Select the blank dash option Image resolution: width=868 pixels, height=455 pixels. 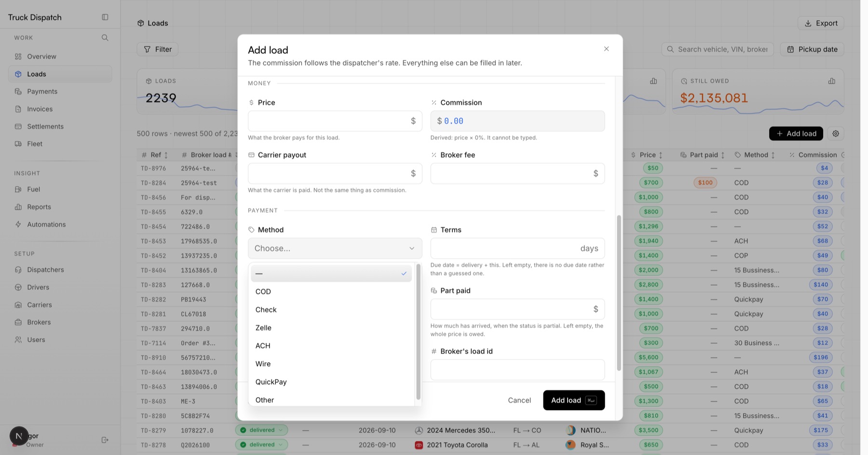point(331,274)
